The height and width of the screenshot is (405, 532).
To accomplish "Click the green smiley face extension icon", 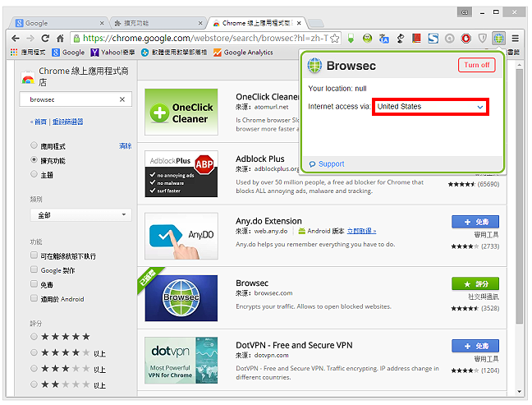I will (367, 39).
